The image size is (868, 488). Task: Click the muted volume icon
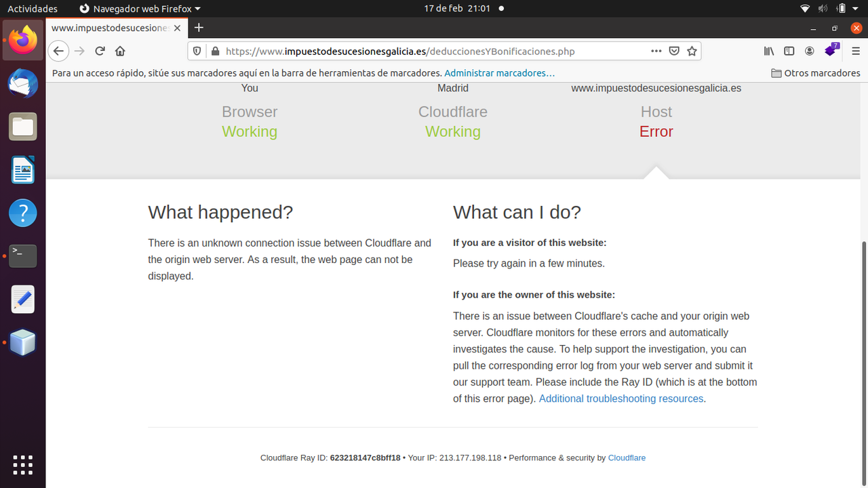[823, 9]
